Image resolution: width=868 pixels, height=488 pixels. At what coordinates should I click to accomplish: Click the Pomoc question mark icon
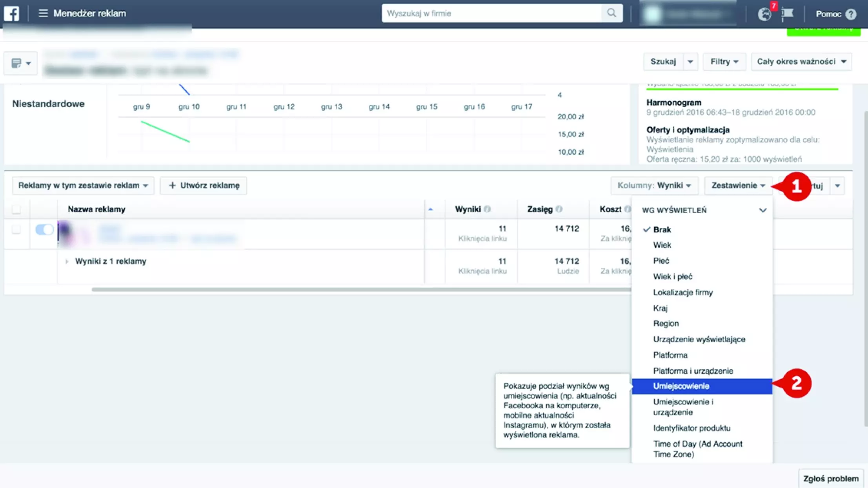point(851,14)
